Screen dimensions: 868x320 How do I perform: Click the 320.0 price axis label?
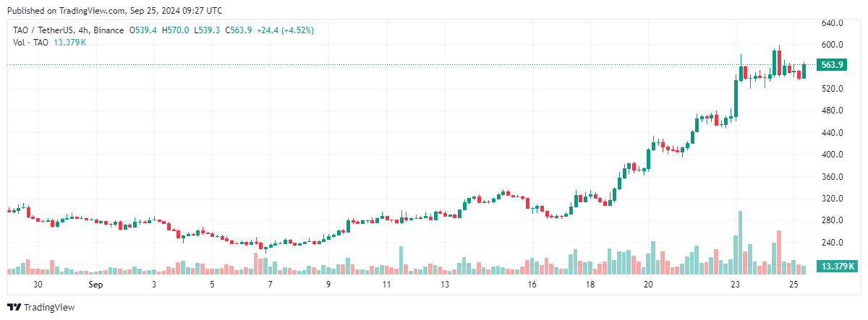833,199
